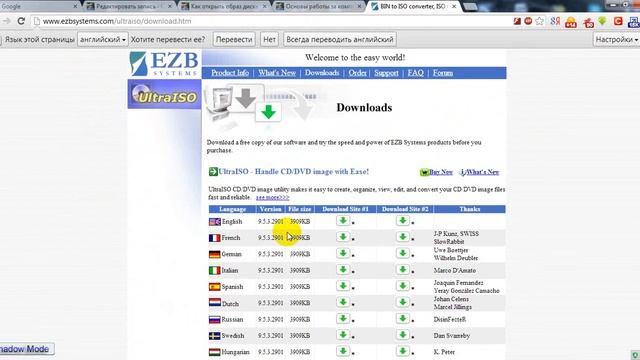Download Italian version from Site #1

pos(343,269)
